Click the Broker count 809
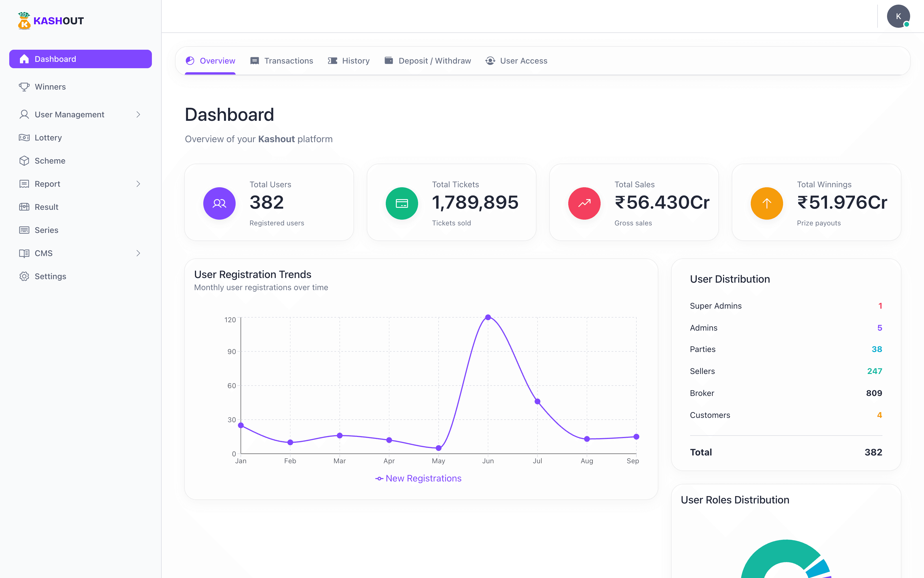 (874, 393)
